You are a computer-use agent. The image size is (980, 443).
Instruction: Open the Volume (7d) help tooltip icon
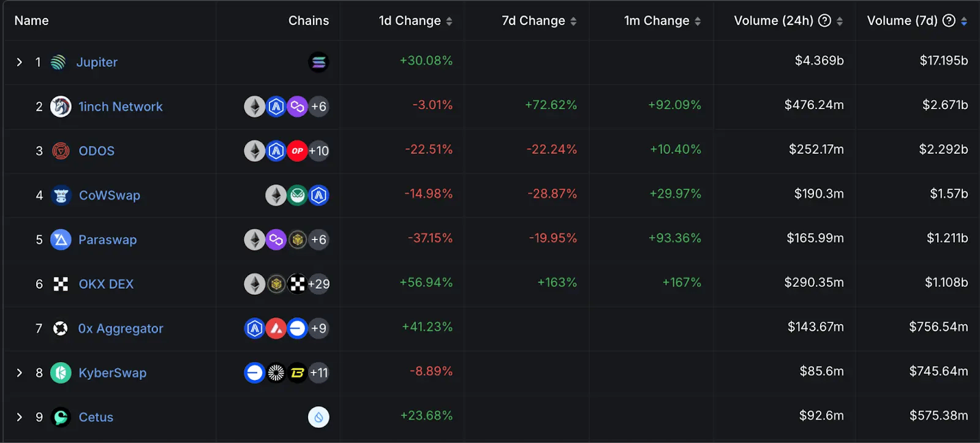(x=947, y=20)
